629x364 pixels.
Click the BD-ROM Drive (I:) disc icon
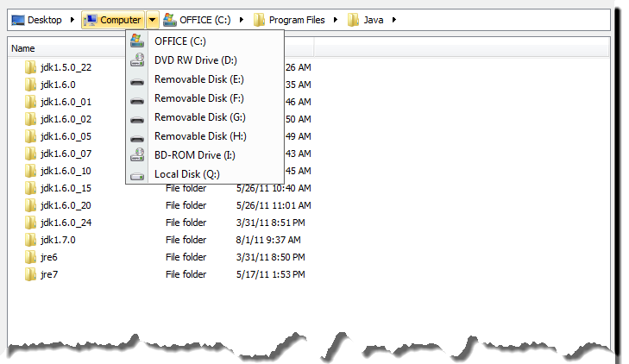137,155
